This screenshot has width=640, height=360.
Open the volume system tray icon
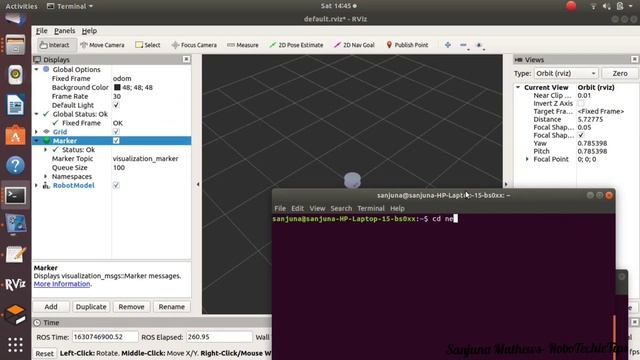607,6
